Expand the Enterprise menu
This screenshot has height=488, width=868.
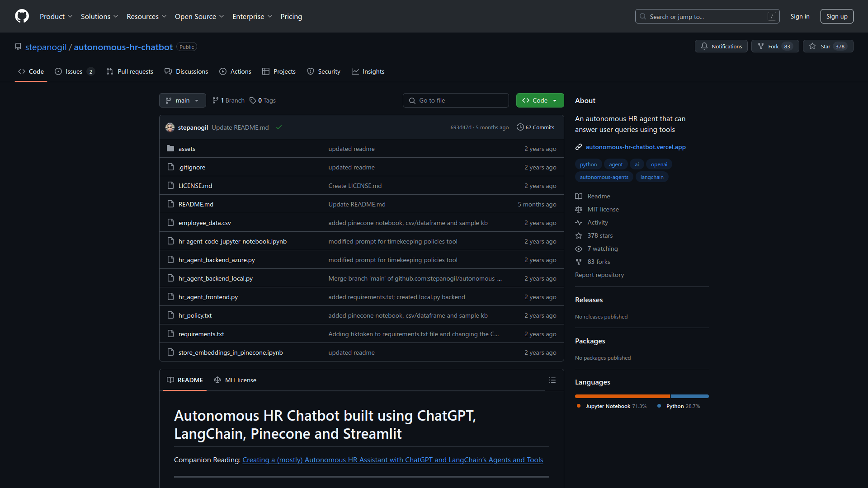pos(252,16)
